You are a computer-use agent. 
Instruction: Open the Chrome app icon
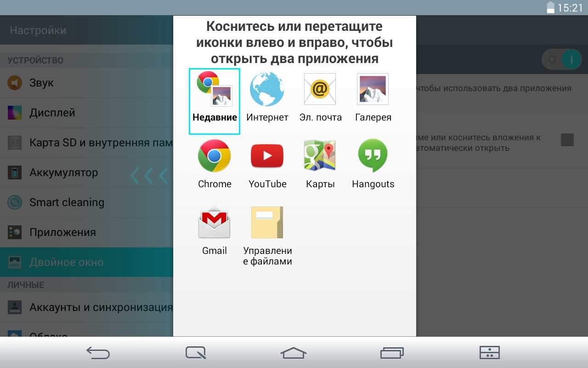(x=215, y=156)
